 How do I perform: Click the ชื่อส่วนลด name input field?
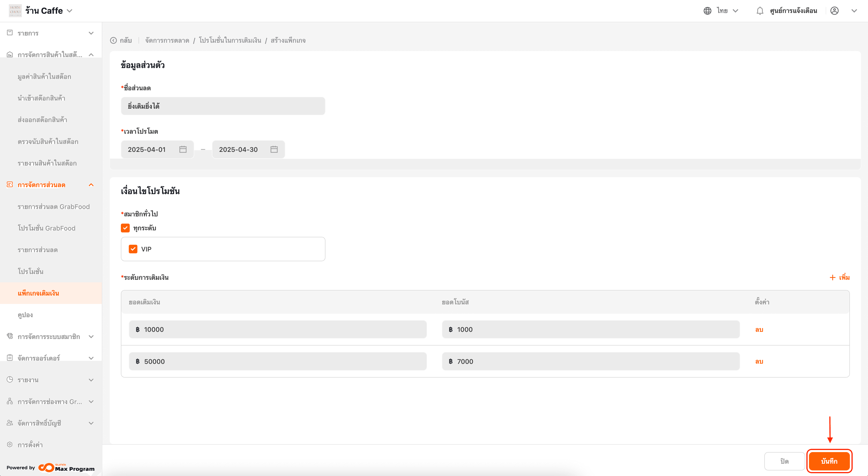pos(223,106)
